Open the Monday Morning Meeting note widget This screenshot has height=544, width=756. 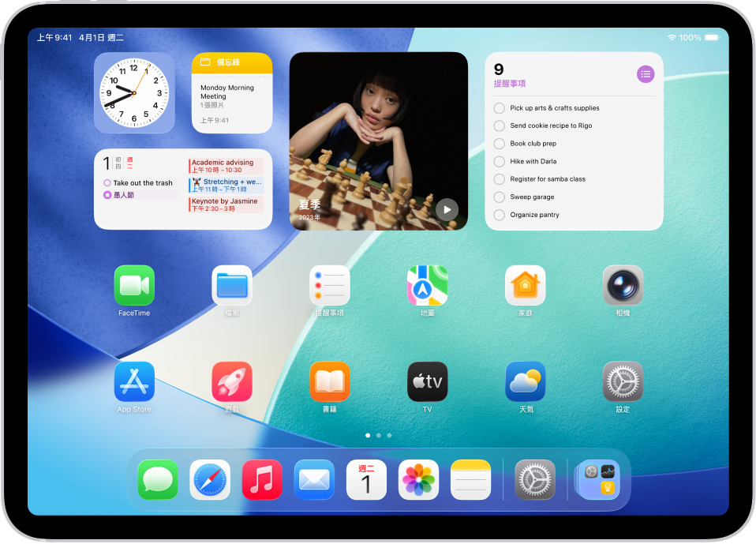point(231,92)
